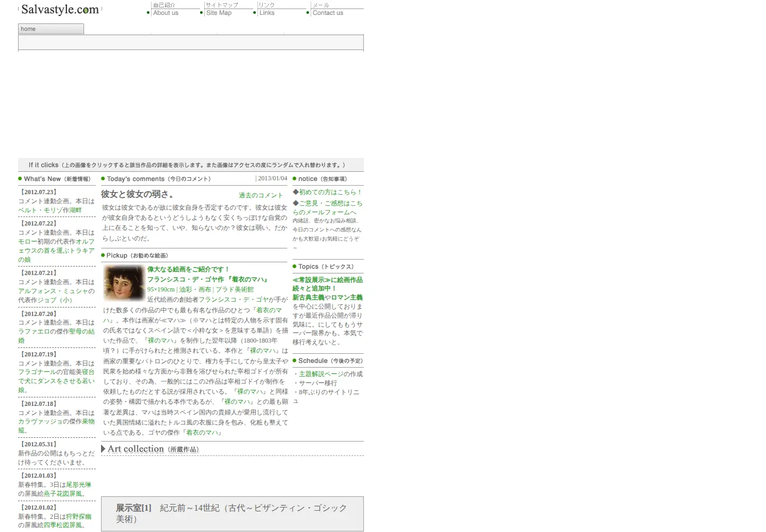Open the モロー link in 2012.07.22 entry
Viewport: 766px width, 532px height.
coord(28,242)
